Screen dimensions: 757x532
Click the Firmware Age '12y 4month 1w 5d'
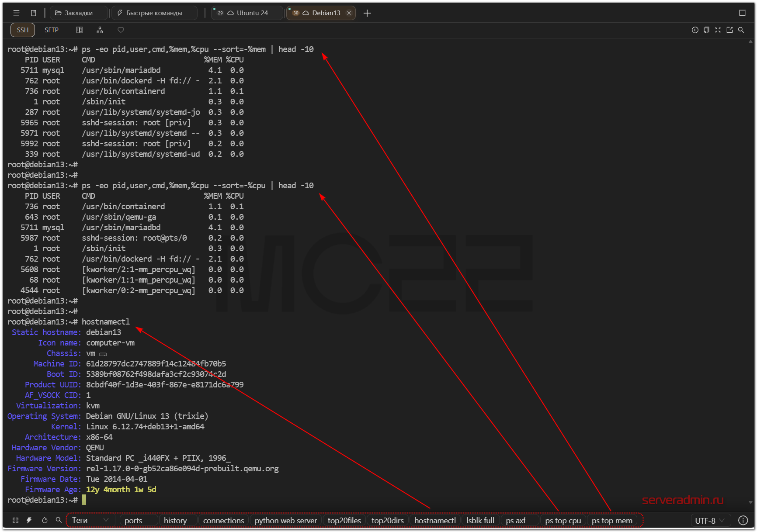click(121, 490)
